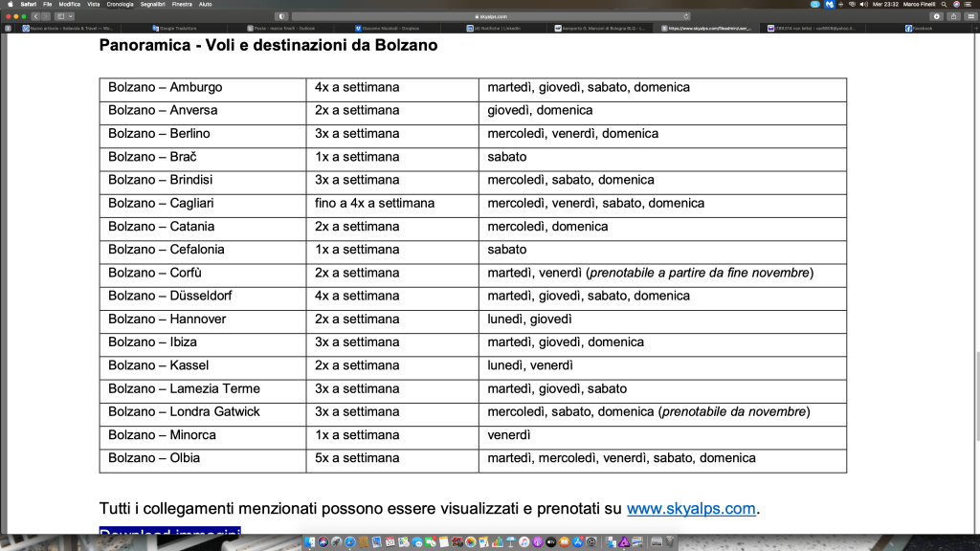Viewport: 980px width, 551px height.
Task: Open the Trash in the dock
Action: [671, 542]
